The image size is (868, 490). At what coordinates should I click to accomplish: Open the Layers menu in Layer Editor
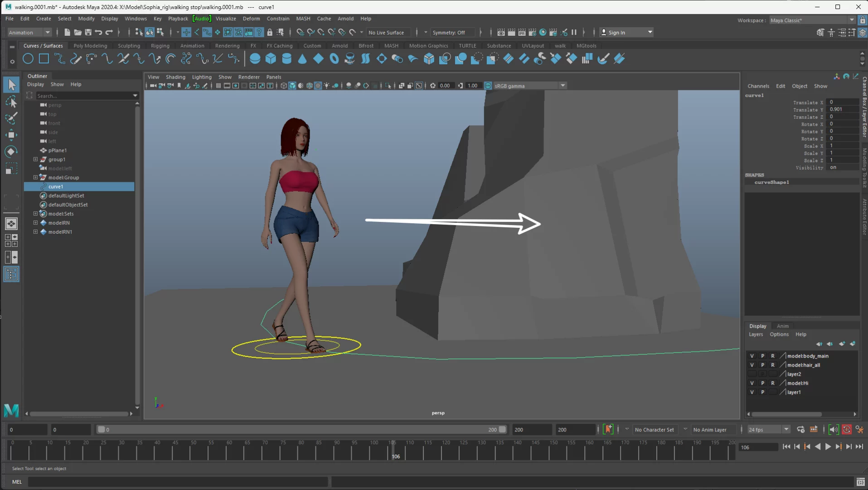(756, 334)
